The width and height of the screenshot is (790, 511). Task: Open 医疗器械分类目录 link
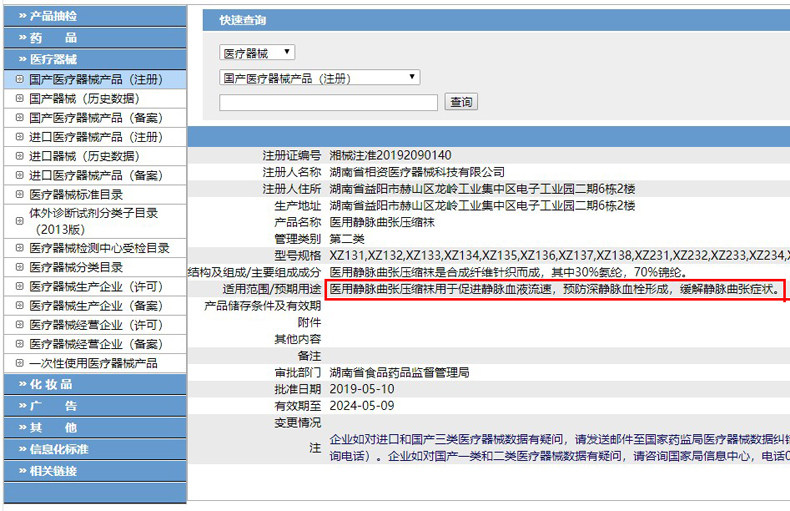[76, 267]
